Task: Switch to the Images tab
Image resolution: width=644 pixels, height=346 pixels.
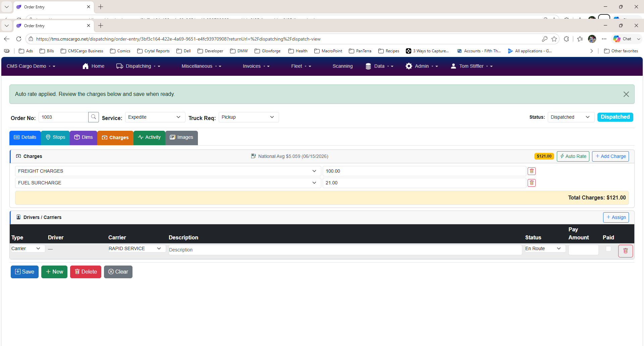Action: coord(181,137)
